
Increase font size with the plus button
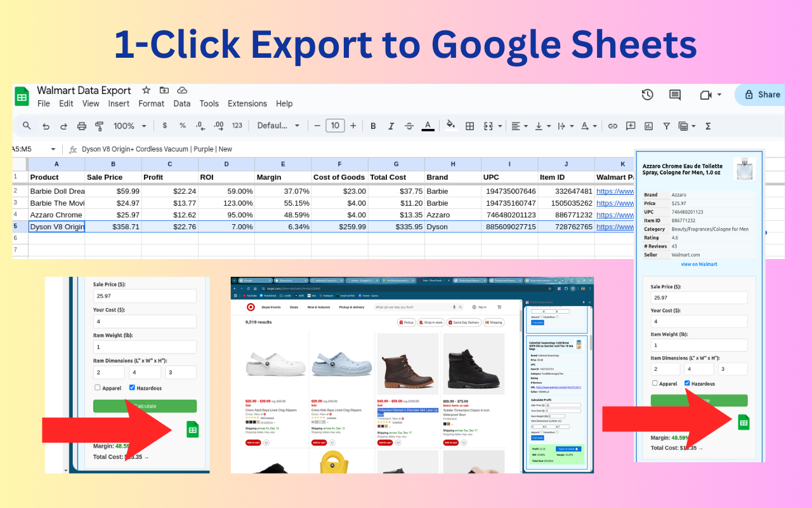(x=353, y=126)
